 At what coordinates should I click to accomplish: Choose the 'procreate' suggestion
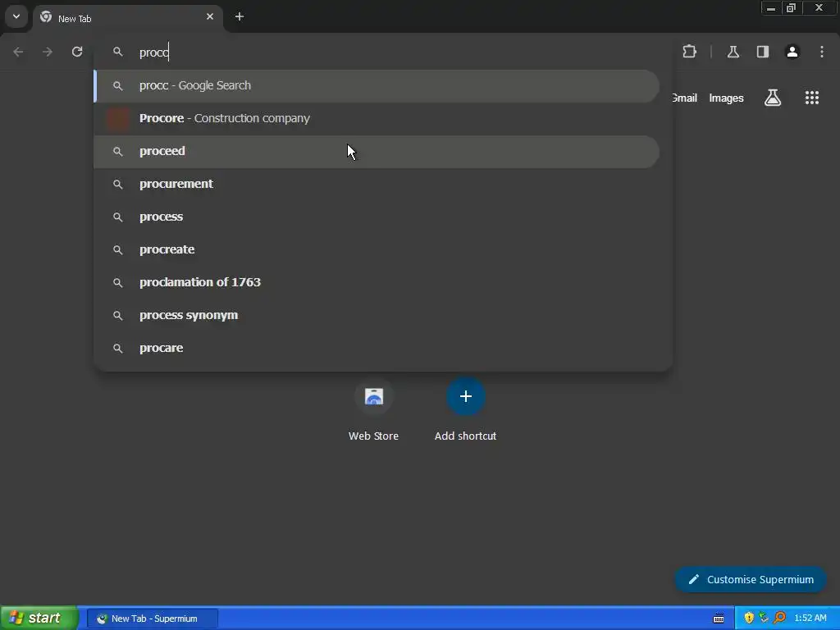tap(377, 249)
